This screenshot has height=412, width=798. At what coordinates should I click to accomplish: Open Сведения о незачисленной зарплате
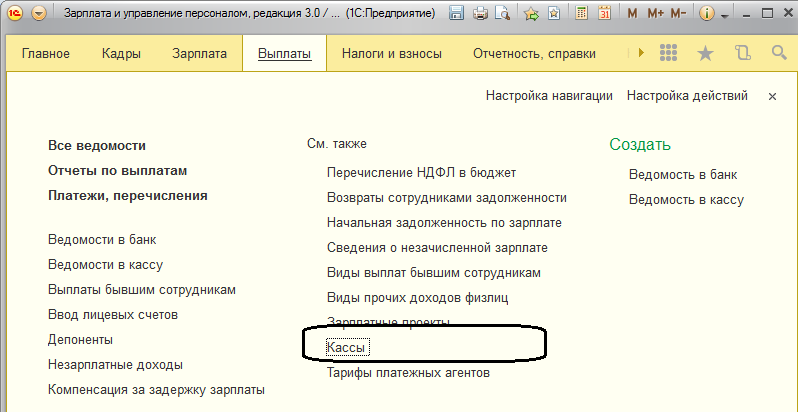click(x=437, y=248)
